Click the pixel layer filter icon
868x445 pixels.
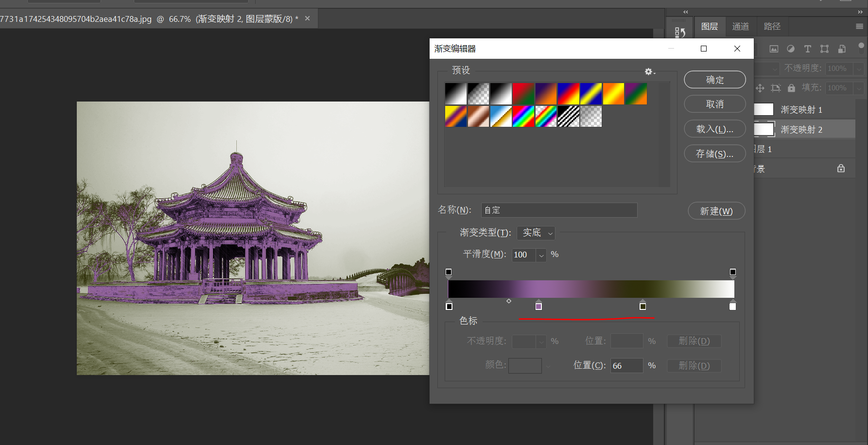pos(774,49)
